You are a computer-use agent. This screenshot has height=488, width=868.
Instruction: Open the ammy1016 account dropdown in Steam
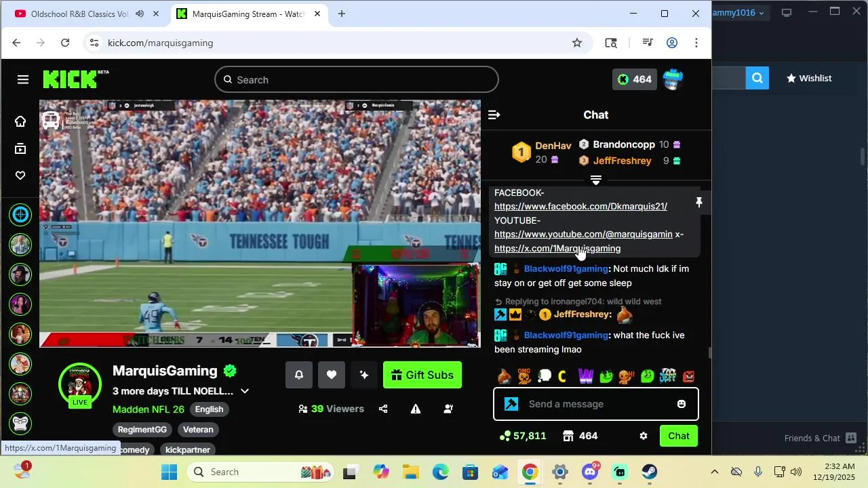point(739,13)
